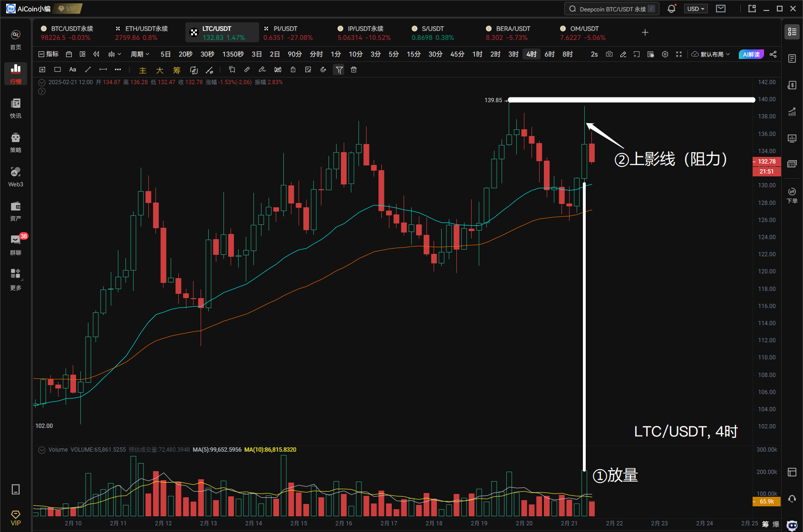Click the customer support headset icon
803x532 pixels.
pos(792,499)
